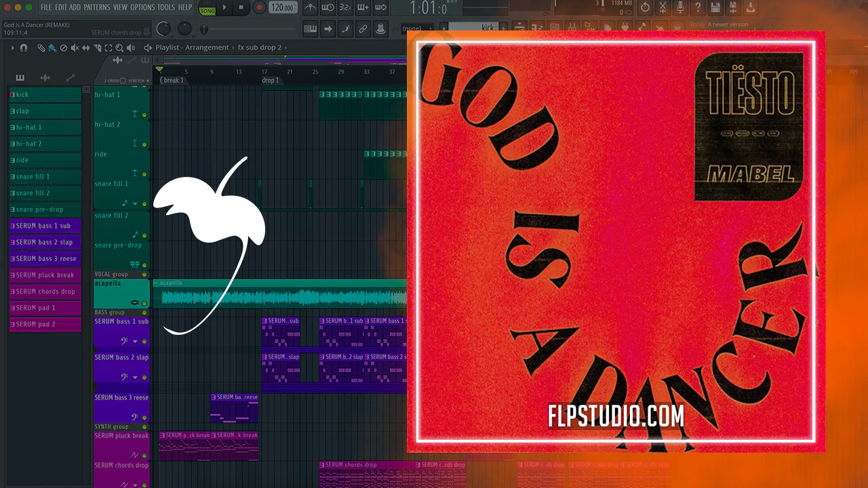Click the drop 1 timeline marker
Image resolution: width=868 pixels, height=488 pixels.
(271, 80)
